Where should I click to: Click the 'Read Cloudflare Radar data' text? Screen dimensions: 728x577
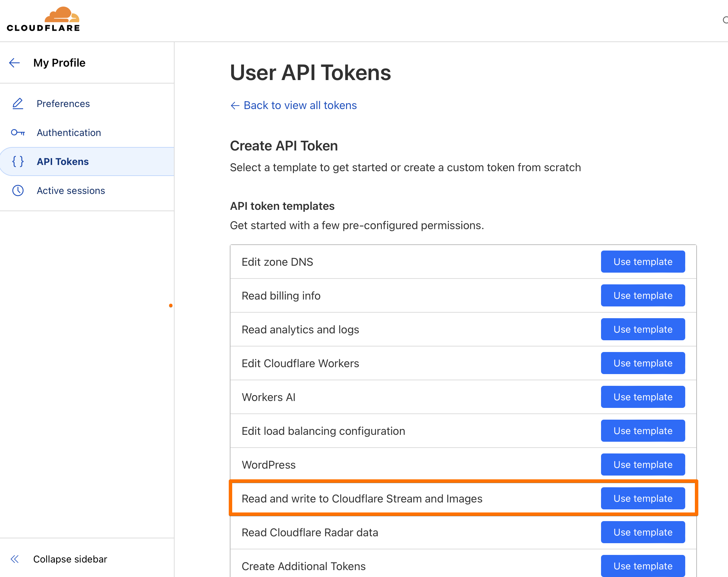pyautogui.click(x=310, y=532)
